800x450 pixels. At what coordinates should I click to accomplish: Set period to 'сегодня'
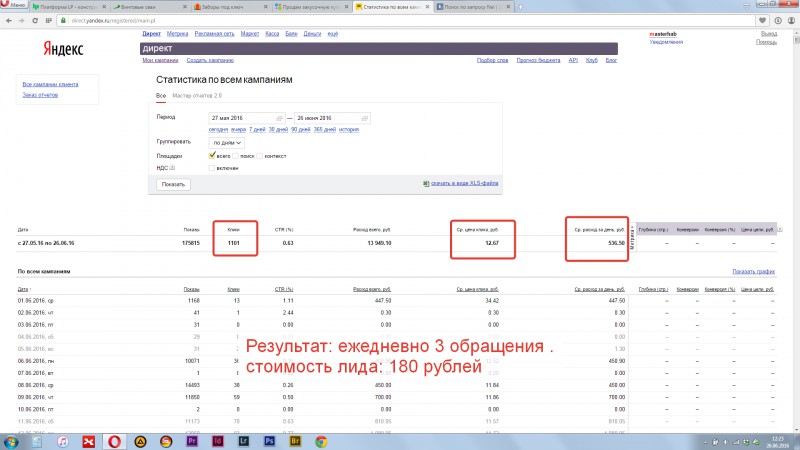(218, 130)
